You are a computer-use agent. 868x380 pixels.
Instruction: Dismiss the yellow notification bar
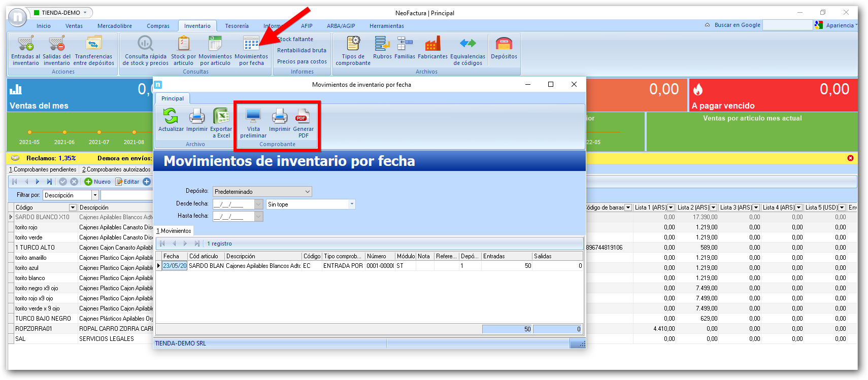point(850,158)
